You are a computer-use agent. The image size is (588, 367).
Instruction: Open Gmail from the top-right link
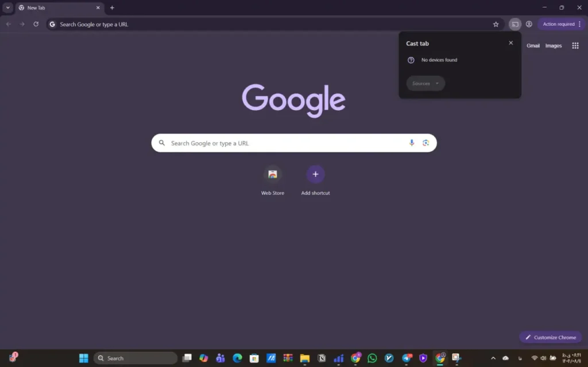[x=533, y=45]
